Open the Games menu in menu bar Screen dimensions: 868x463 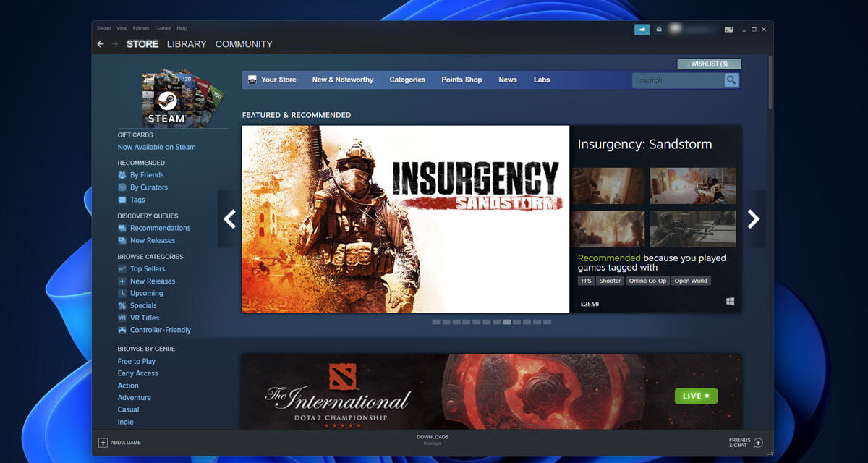pos(163,28)
